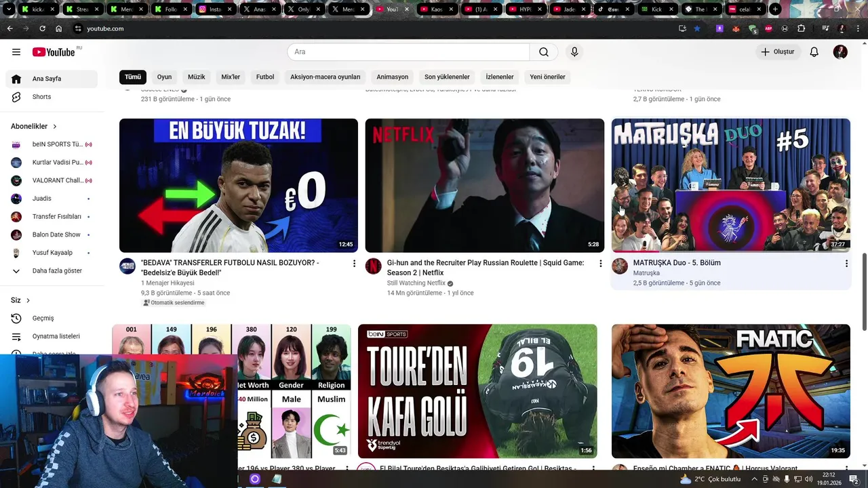Start voice search with microphone icon
Viewport: 868px width, 488px height.
[x=574, y=52]
